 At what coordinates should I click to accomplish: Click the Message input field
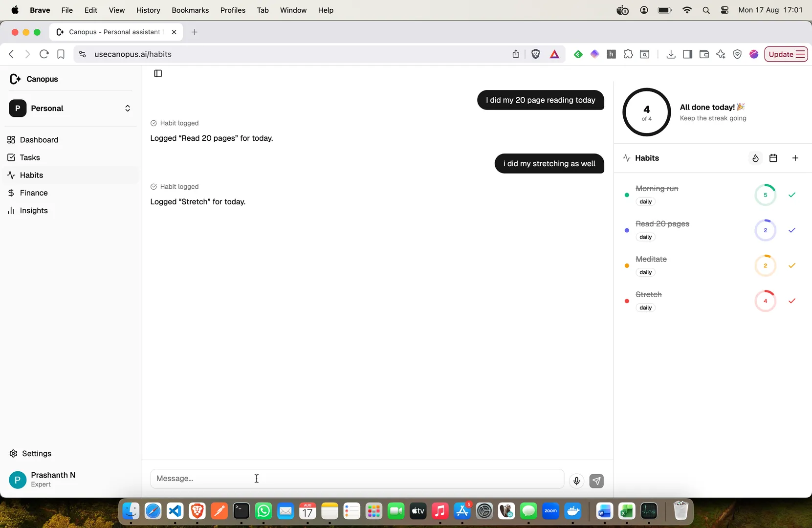pyautogui.click(x=357, y=479)
